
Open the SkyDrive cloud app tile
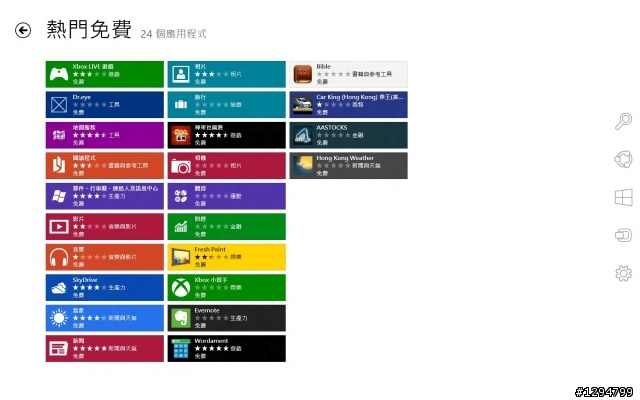point(104,287)
